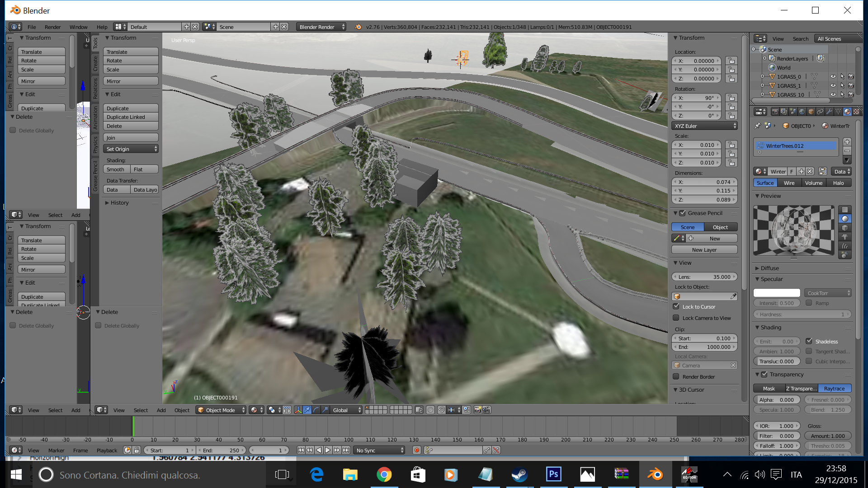
Task: Open the CookTorr specular shader dropdown
Action: tap(828, 293)
